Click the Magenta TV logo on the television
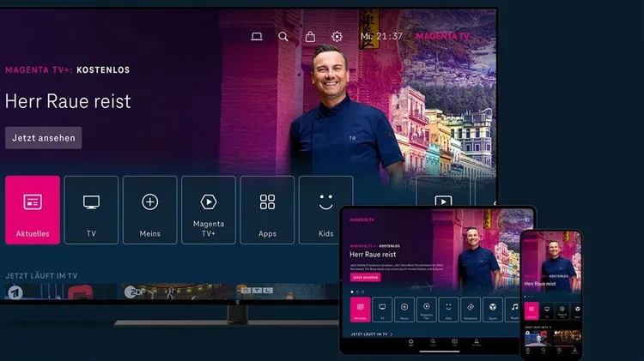The image size is (644, 361). [x=443, y=36]
